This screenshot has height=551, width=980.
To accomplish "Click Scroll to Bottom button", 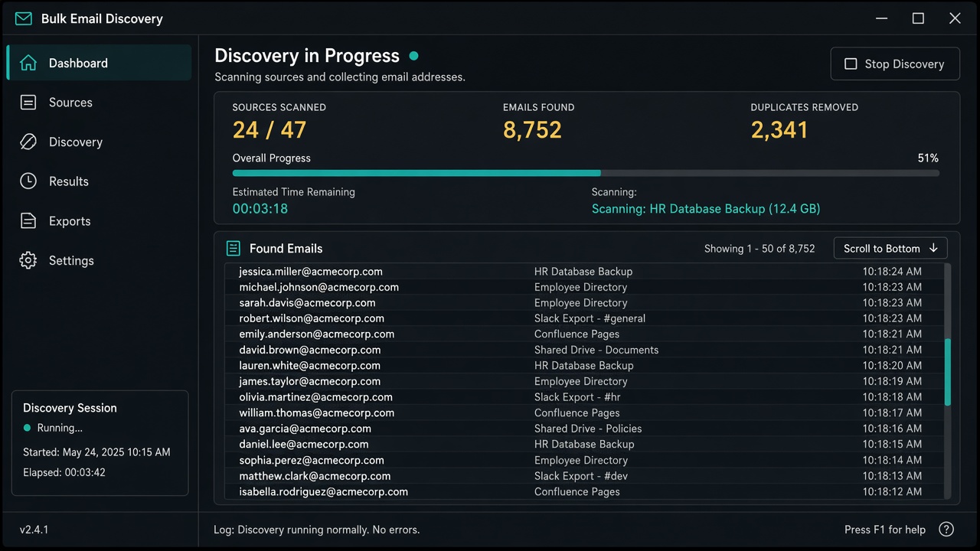I will point(890,248).
